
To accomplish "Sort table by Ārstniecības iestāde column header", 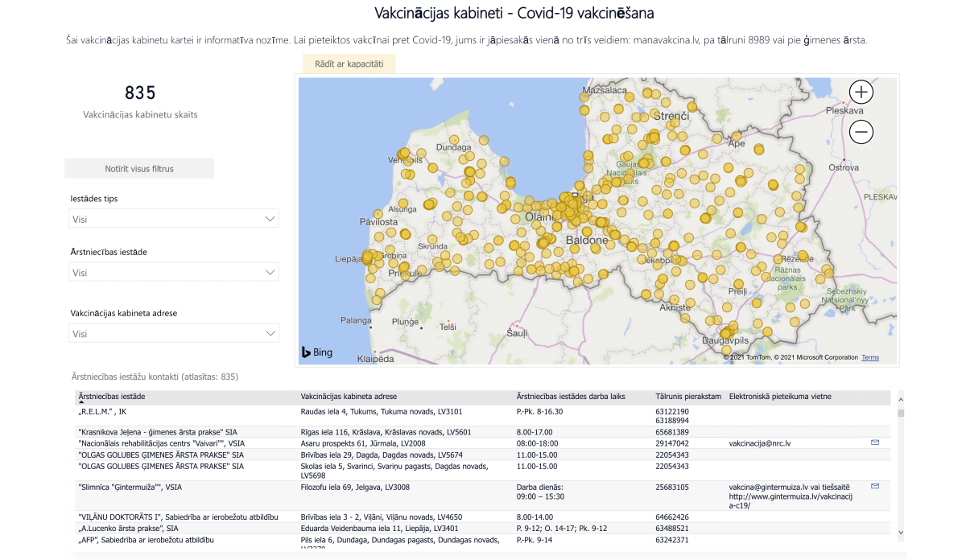I will 113,397.
